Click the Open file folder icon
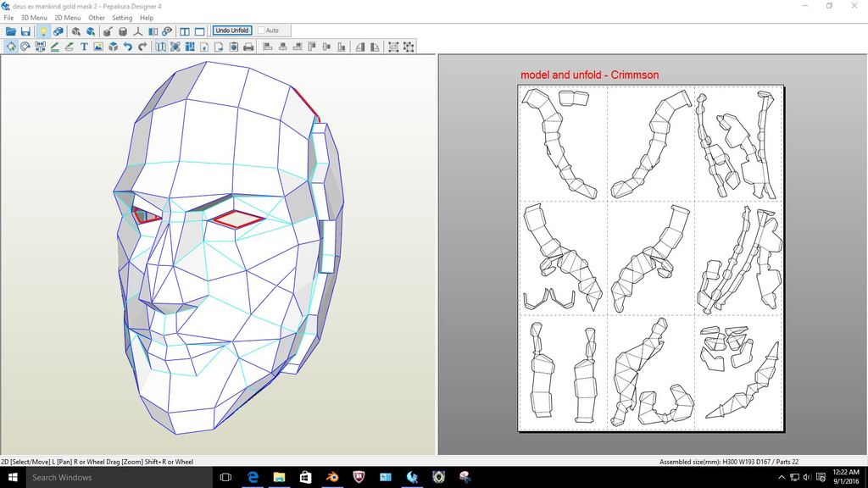Image resolution: width=868 pixels, height=488 pixels. tap(11, 31)
